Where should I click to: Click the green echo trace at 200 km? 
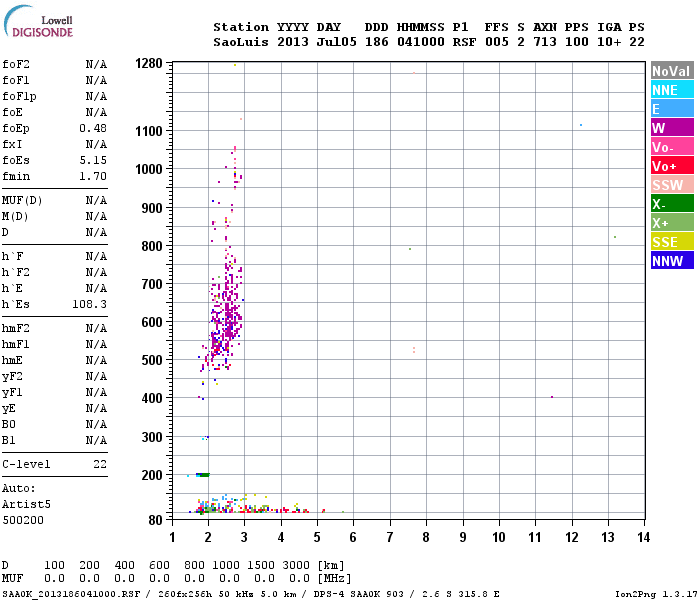coord(203,475)
